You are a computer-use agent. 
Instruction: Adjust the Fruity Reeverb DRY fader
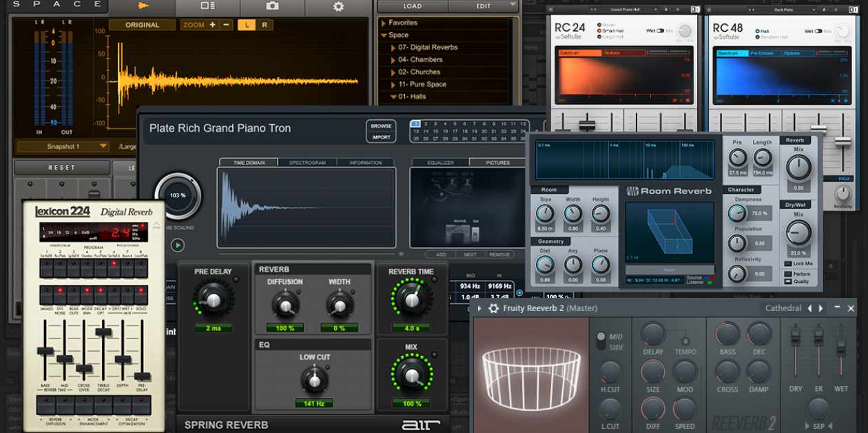coord(796,336)
